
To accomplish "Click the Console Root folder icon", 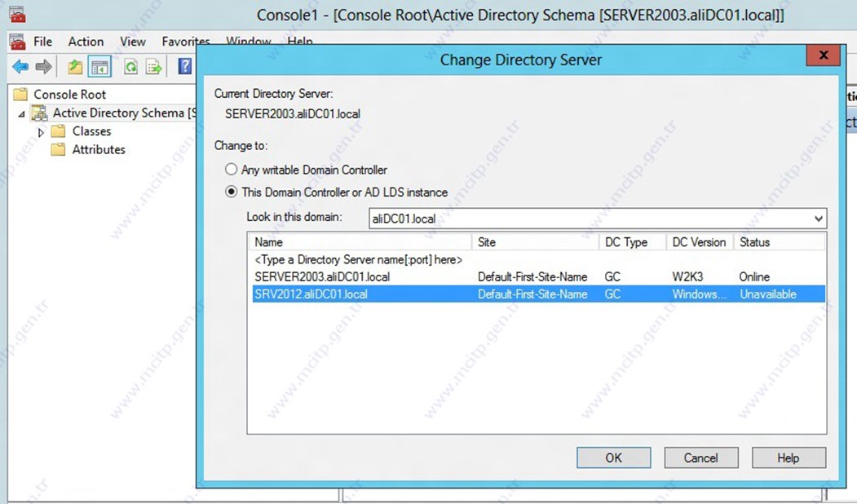I will [20, 94].
